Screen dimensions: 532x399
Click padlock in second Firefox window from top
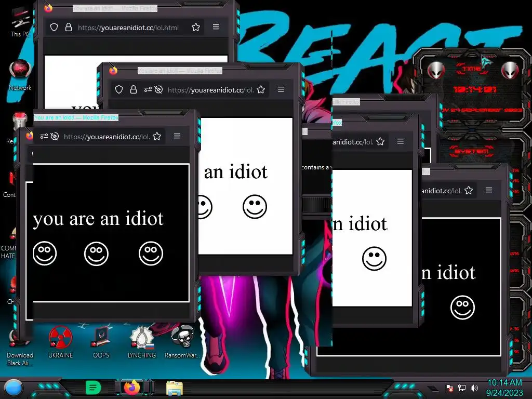pyautogui.click(x=134, y=89)
